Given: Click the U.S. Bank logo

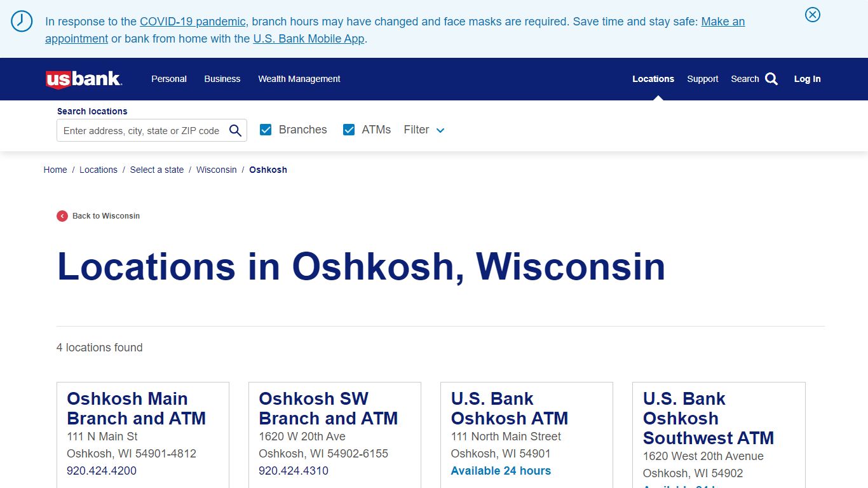Looking at the screenshot, I should tap(83, 79).
